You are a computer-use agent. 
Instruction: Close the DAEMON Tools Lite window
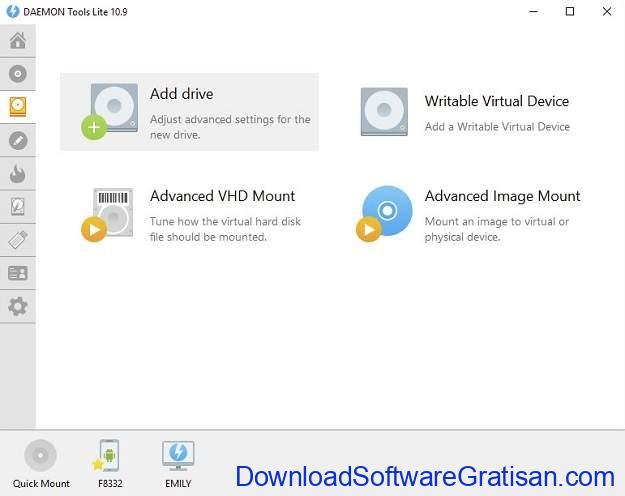[607, 12]
